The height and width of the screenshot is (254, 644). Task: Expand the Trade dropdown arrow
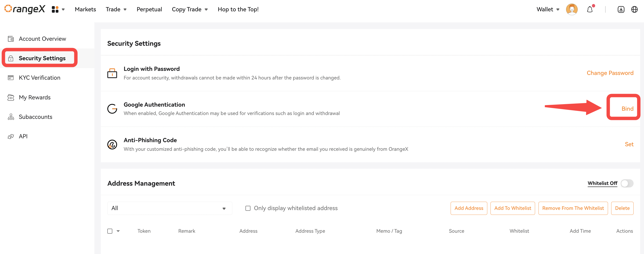pos(125,10)
